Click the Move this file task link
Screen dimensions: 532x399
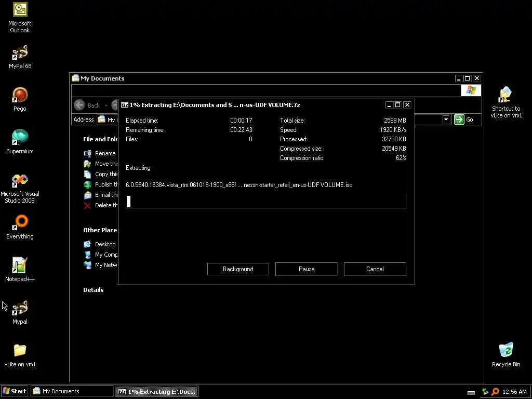point(101,164)
